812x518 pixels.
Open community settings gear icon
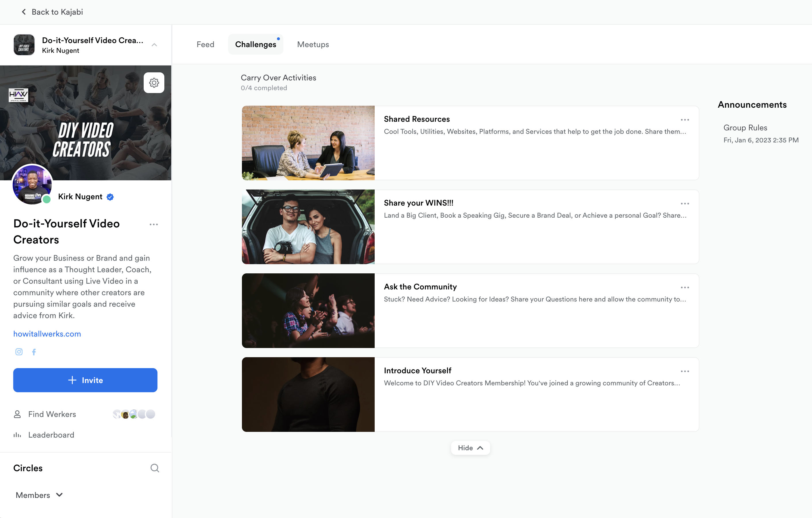coord(154,83)
